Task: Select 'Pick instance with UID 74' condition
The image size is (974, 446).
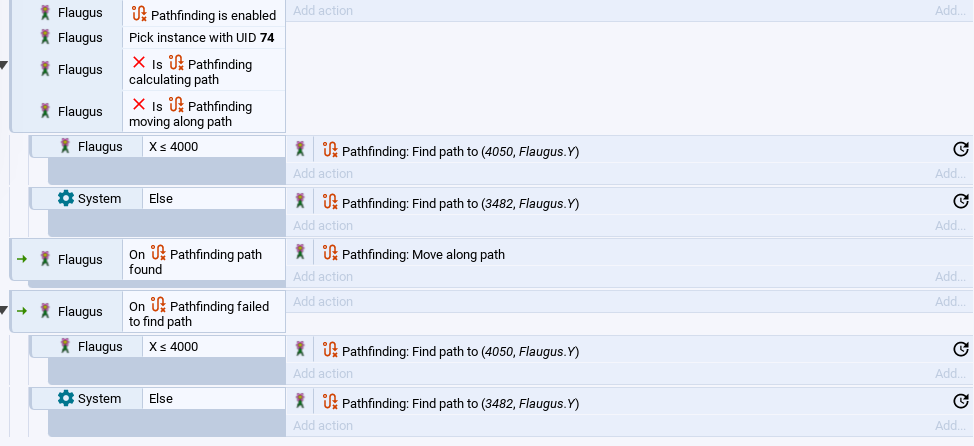Action: click(x=201, y=37)
